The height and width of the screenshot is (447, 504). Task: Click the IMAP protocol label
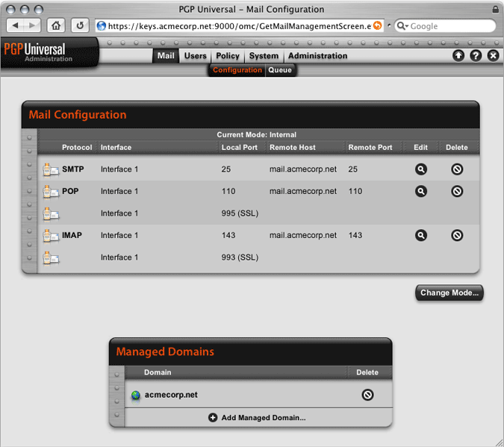(72, 235)
